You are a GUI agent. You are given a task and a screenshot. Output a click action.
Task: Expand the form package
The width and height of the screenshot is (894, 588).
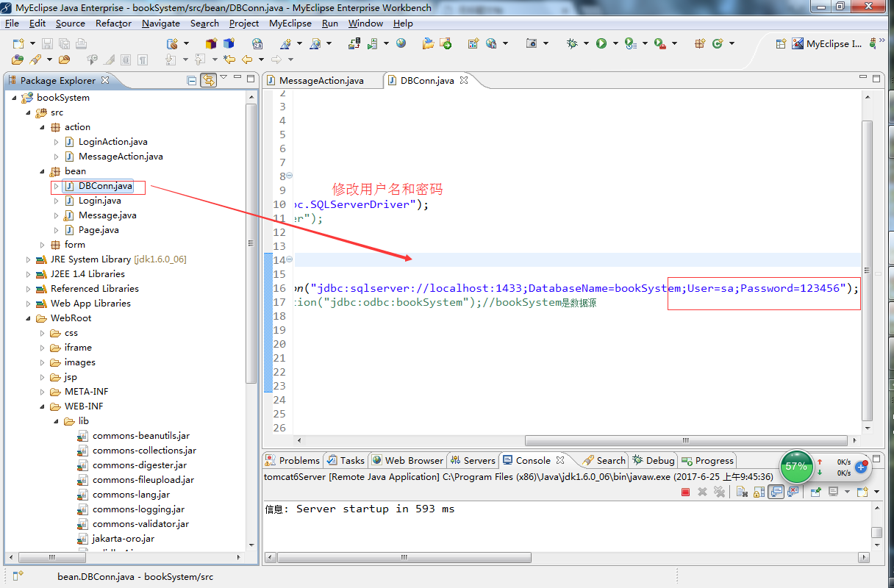click(43, 245)
